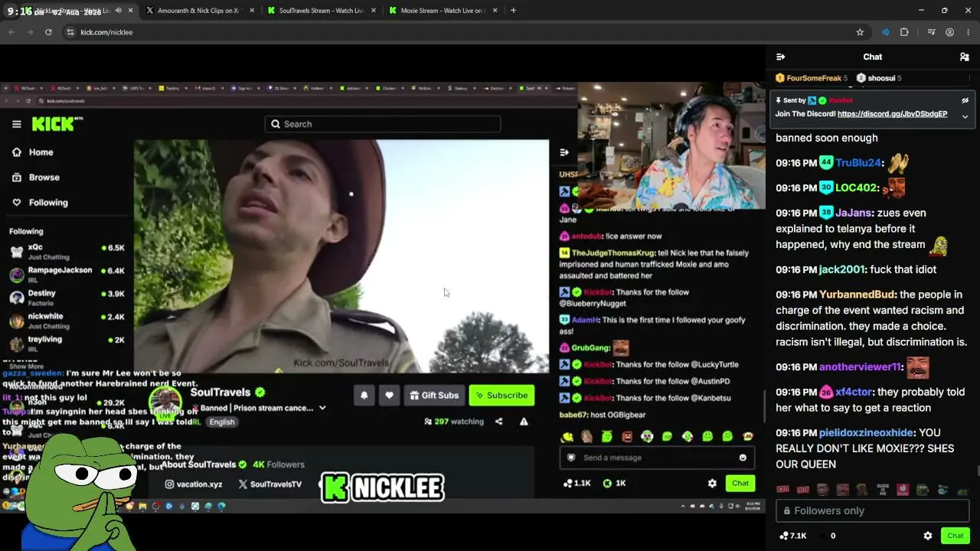Switch to the Moxie Stream tab
The image size is (980, 551).
click(442, 11)
